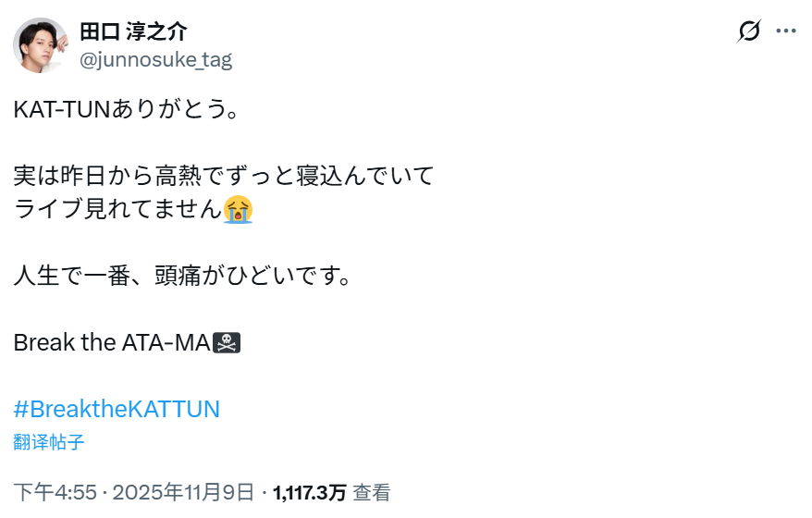
Task: Click the KAT-TUNありがとう。 text line
Action: click(126, 109)
